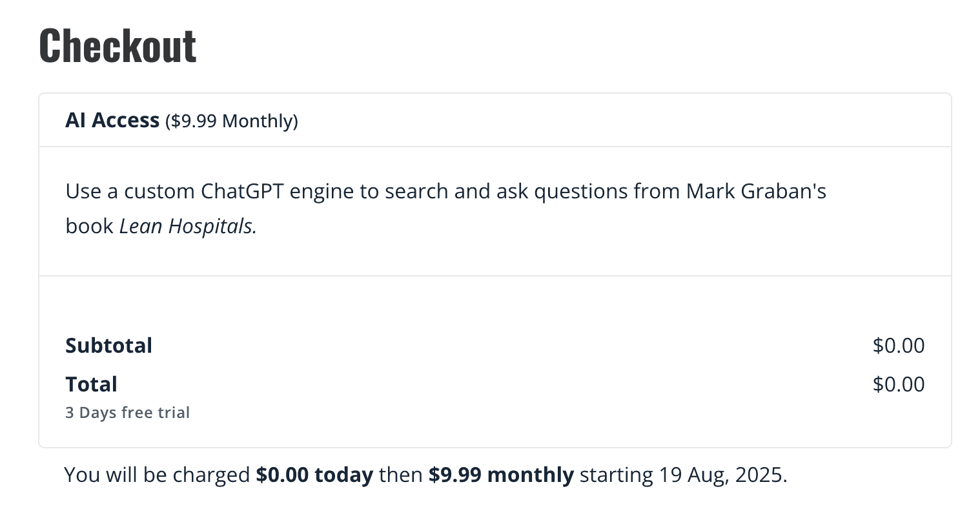980x522 pixels.
Task: Click the italic Lean Hospitals book title
Action: click(x=188, y=227)
